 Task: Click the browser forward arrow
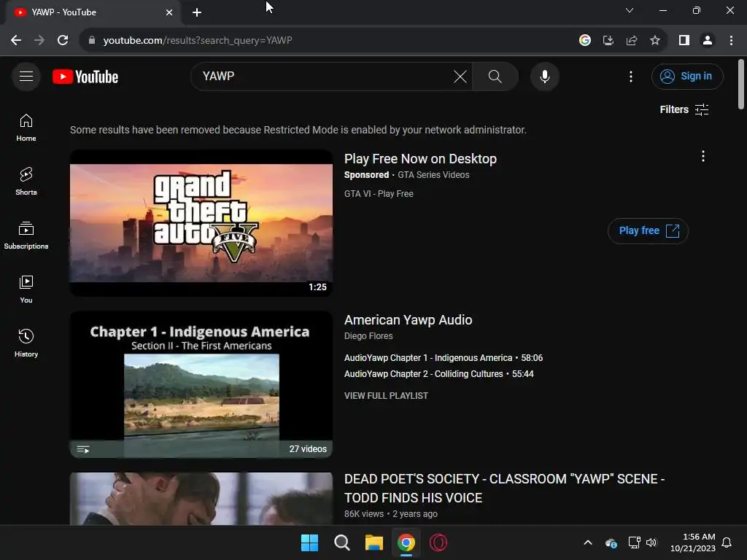(39, 40)
